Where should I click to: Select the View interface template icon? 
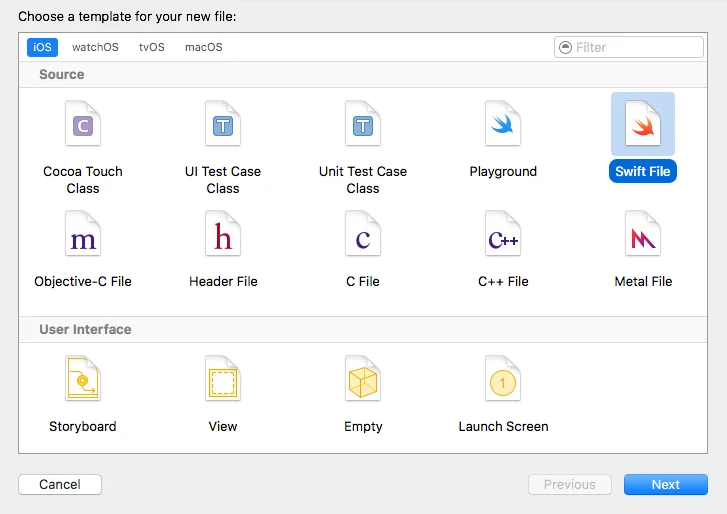pos(223,379)
